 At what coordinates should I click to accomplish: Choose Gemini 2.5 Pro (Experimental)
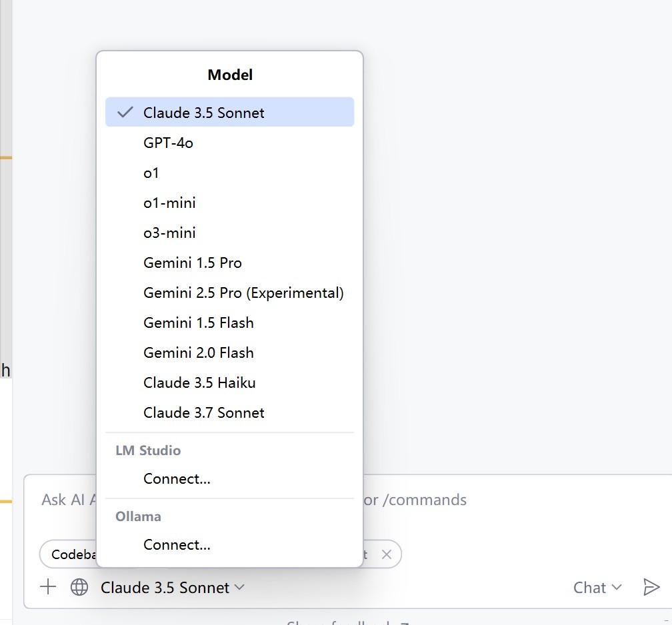[x=243, y=293]
